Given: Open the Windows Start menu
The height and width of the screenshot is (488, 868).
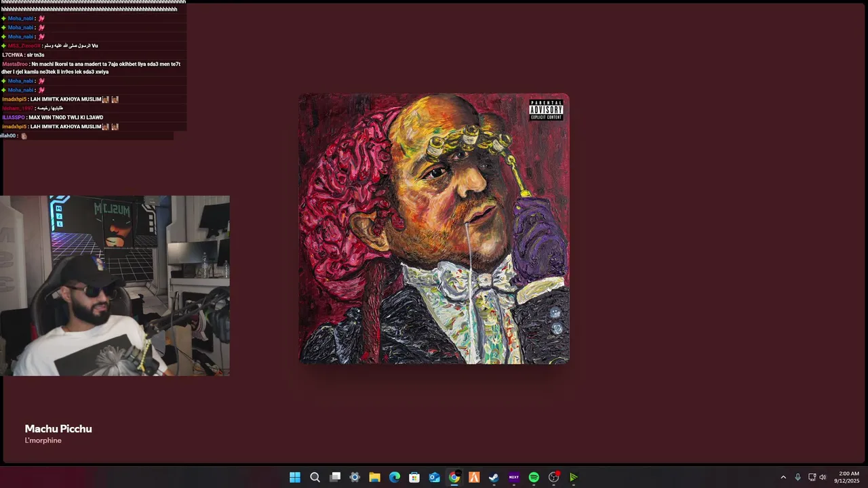Looking at the screenshot, I should (x=295, y=477).
